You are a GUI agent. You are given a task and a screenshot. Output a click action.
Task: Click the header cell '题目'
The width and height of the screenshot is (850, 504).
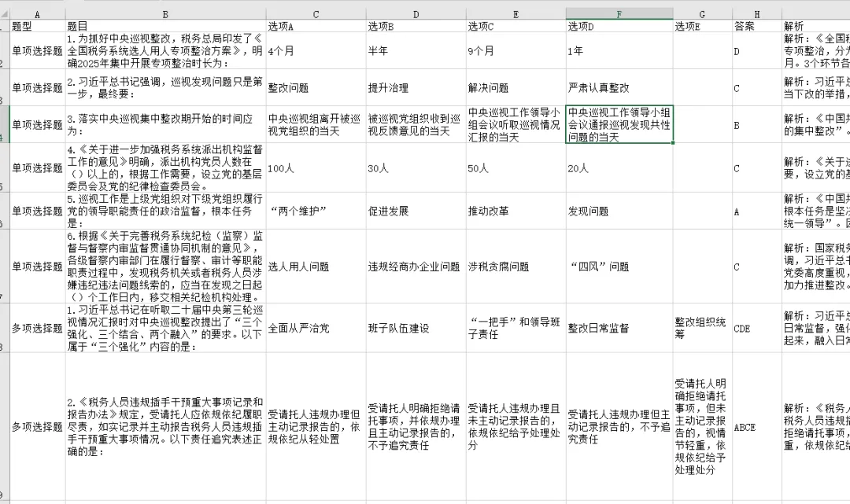[165, 26]
